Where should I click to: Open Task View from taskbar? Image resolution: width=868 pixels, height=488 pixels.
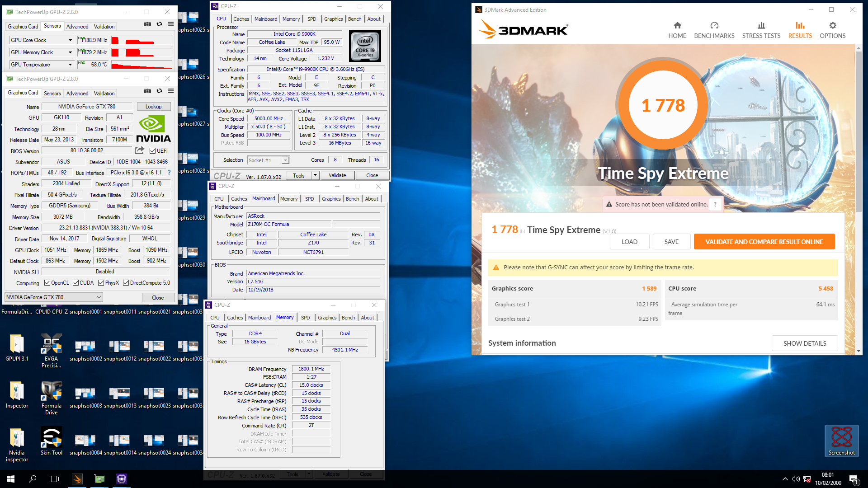click(x=54, y=479)
